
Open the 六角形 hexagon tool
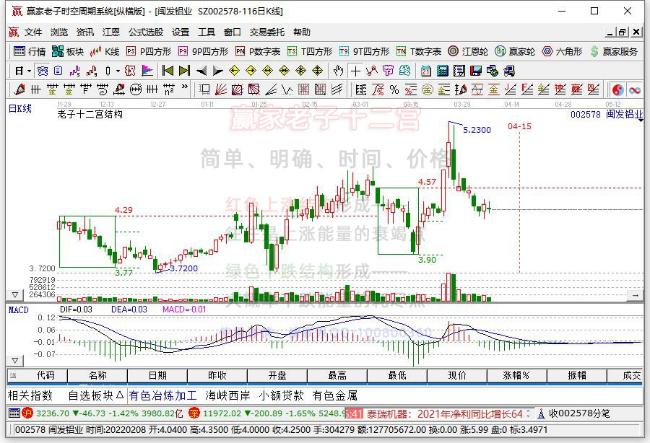[562, 51]
